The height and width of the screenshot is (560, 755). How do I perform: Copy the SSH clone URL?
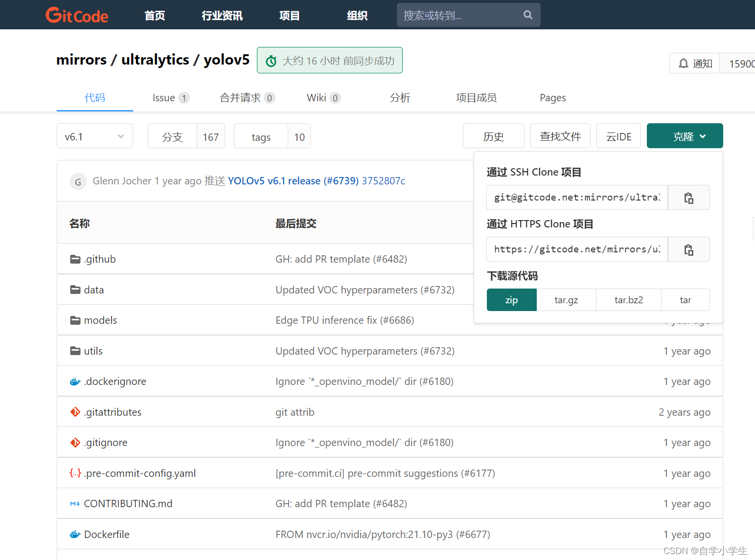(x=688, y=198)
